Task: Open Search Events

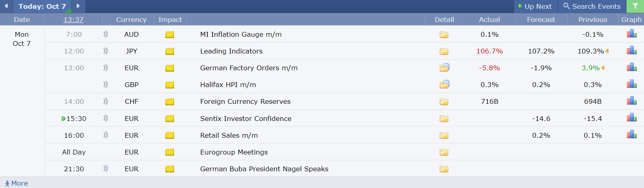Action: (592, 6)
